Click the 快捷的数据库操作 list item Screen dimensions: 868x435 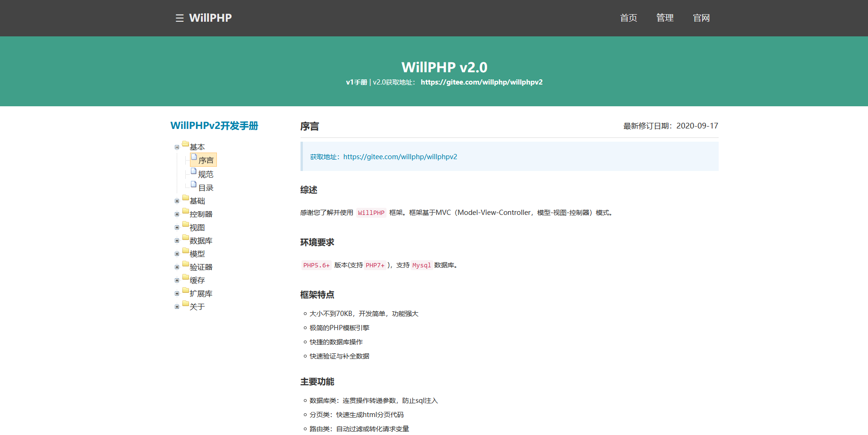coord(336,342)
